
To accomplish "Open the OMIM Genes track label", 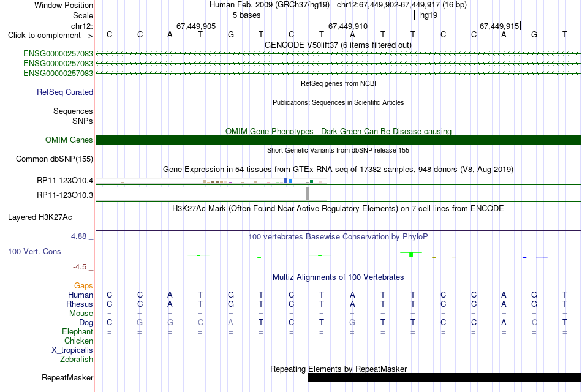I will 69,140.
